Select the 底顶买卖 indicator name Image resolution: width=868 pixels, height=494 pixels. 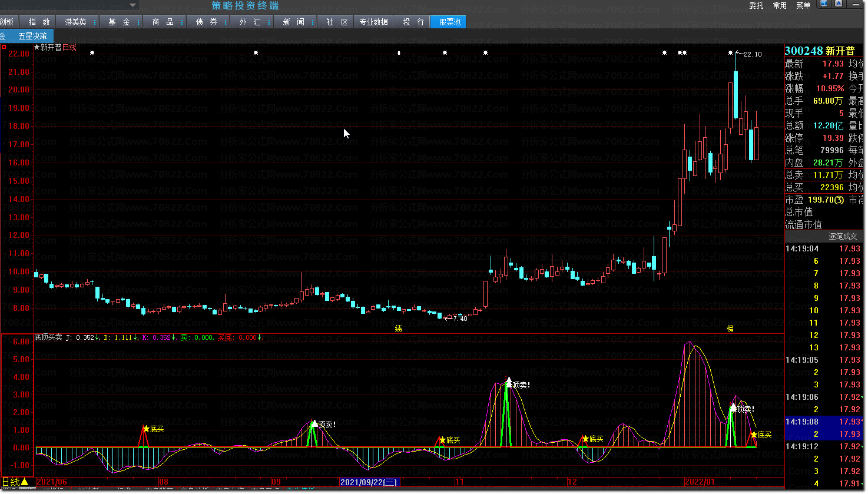(48, 337)
